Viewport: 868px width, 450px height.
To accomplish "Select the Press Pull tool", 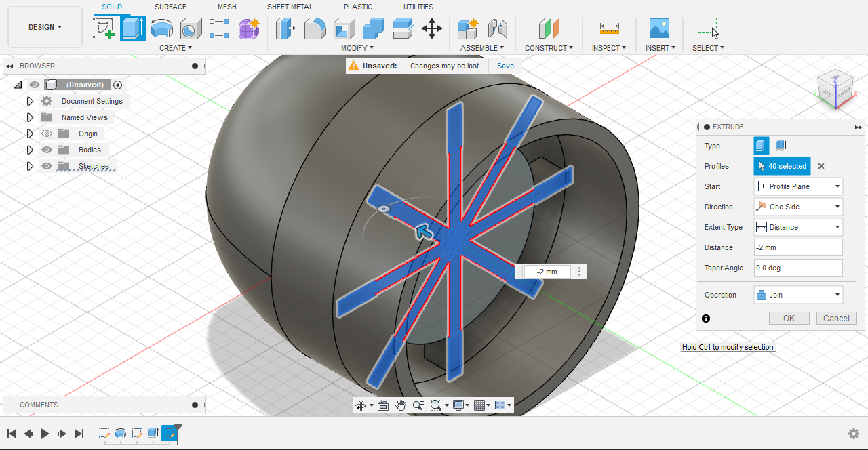I will click(x=285, y=28).
